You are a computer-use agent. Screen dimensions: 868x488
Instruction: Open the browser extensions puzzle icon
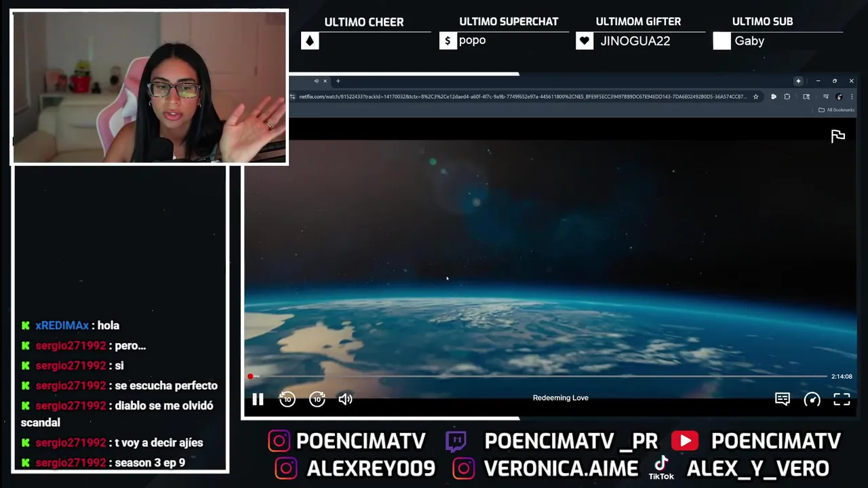[x=787, y=97]
